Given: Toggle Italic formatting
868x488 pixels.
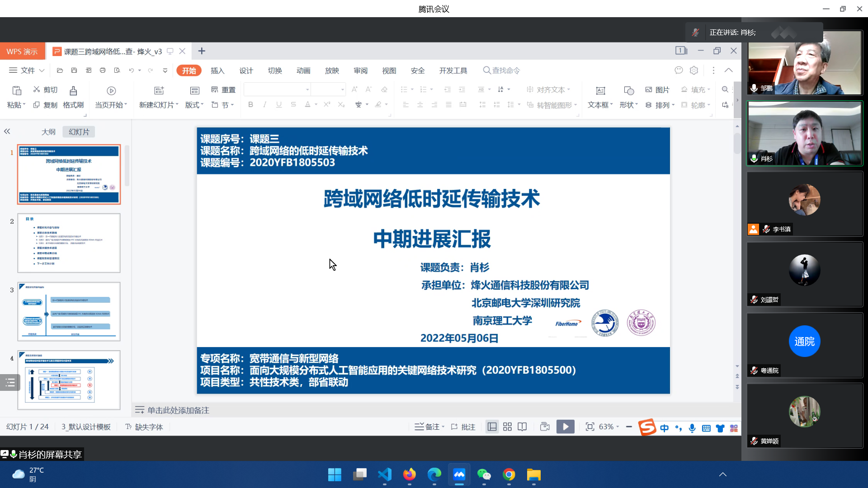Looking at the screenshot, I should pyautogui.click(x=265, y=104).
